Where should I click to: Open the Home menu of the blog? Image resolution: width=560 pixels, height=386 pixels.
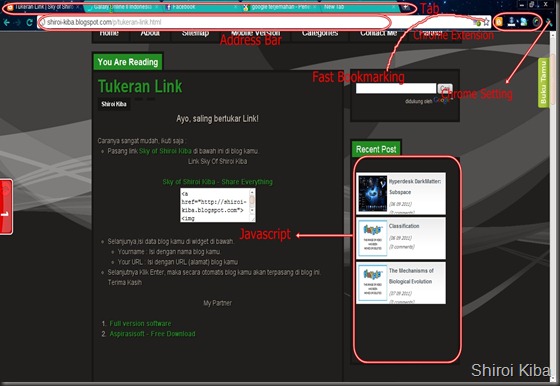coord(109,33)
